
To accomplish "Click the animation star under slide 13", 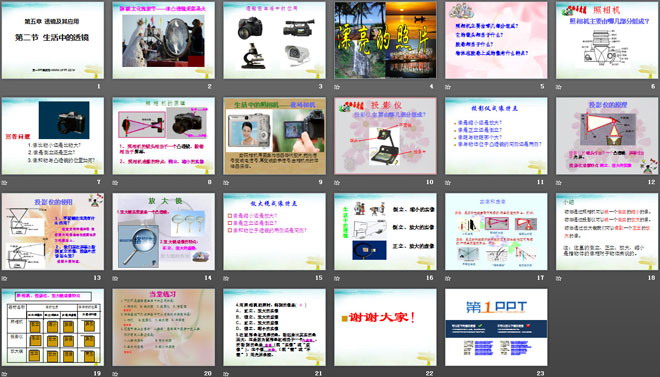I will (x=4, y=278).
